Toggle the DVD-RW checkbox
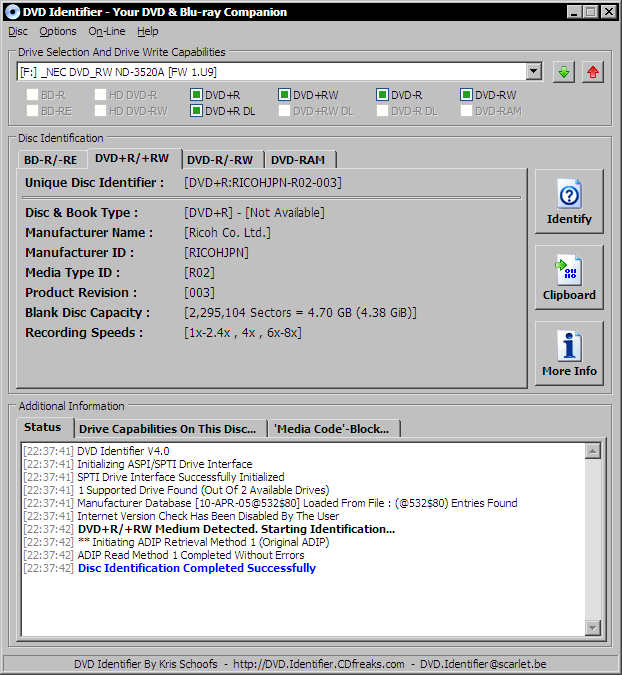Viewport: 622px width, 675px height. coord(466,95)
